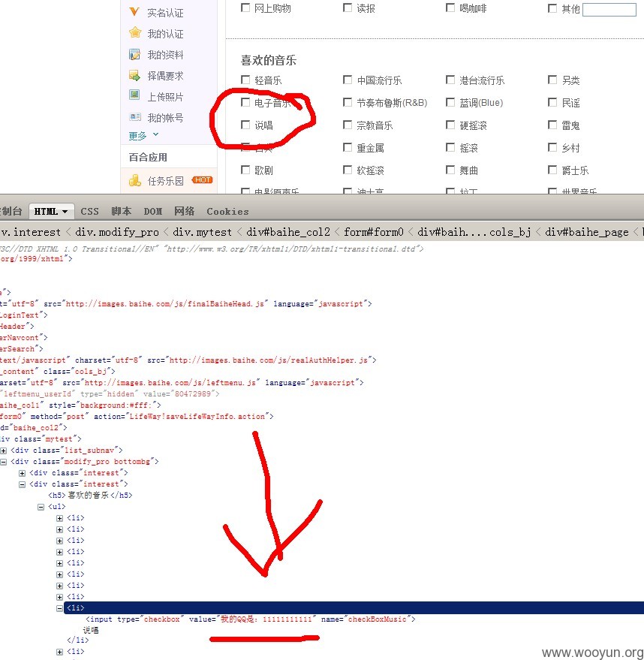Image resolution: width=644 pixels, height=660 pixels.
Task: Click the h5 喜欢的音乐 node
Action: tap(90, 496)
